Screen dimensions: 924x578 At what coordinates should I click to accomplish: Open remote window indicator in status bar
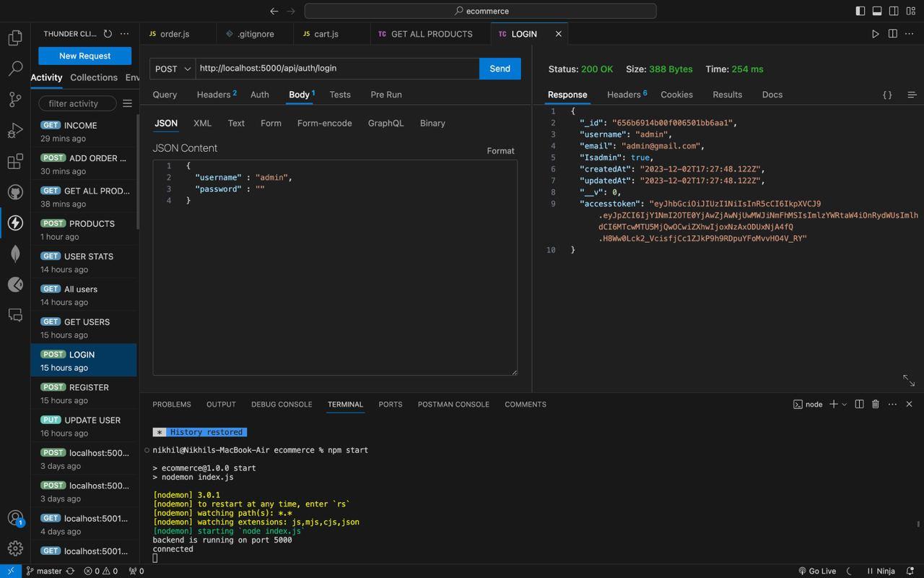[x=11, y=571]
